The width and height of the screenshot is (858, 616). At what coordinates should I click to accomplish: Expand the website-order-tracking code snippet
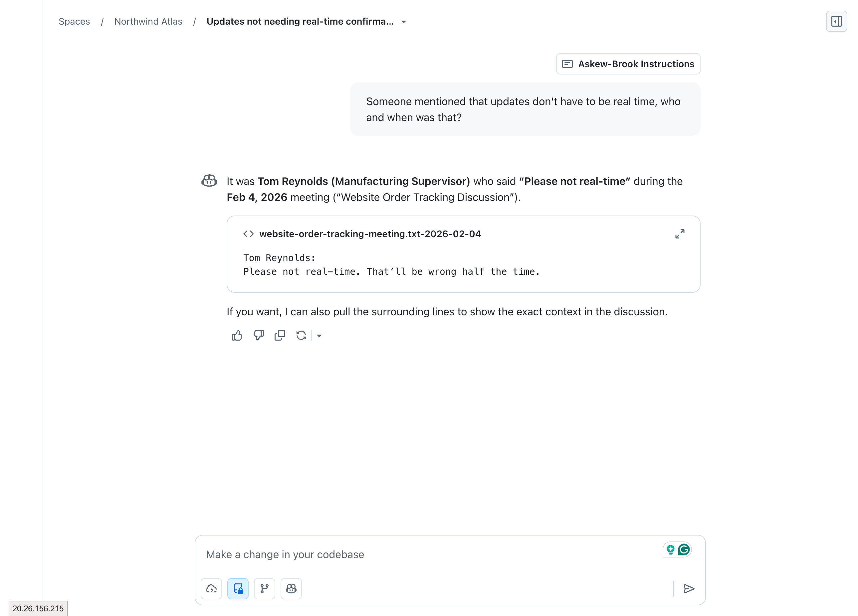pos(680,234)
